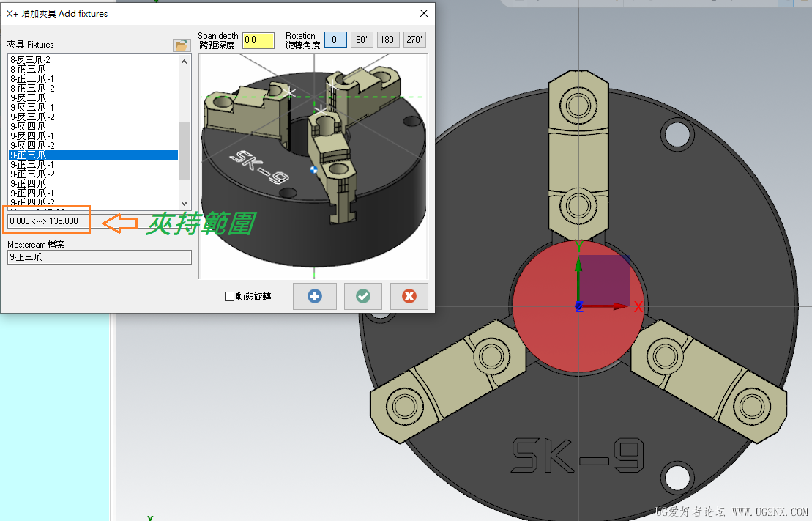
Task: Click the lower-left chuck jaw in viewport
Action: point(448,381)
